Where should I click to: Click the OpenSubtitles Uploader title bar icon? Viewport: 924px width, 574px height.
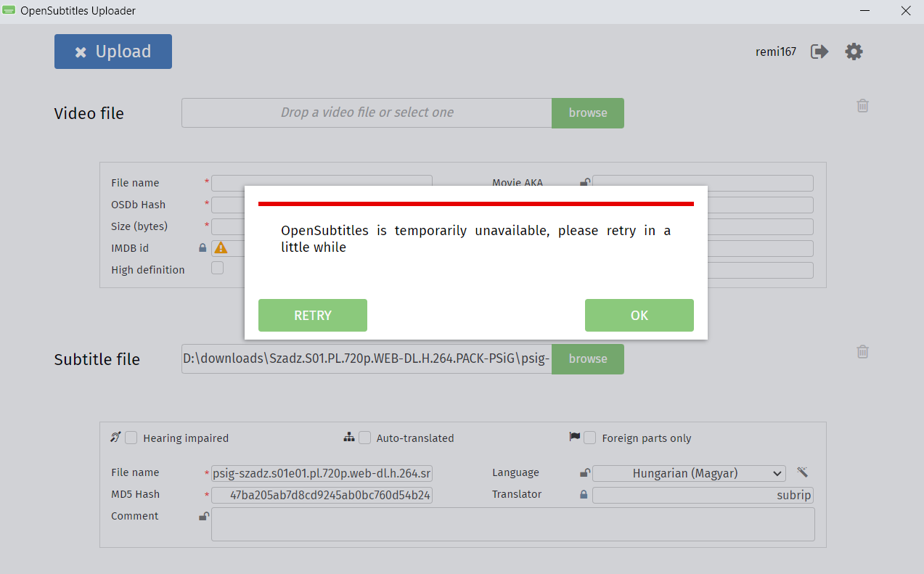[9, 11]
